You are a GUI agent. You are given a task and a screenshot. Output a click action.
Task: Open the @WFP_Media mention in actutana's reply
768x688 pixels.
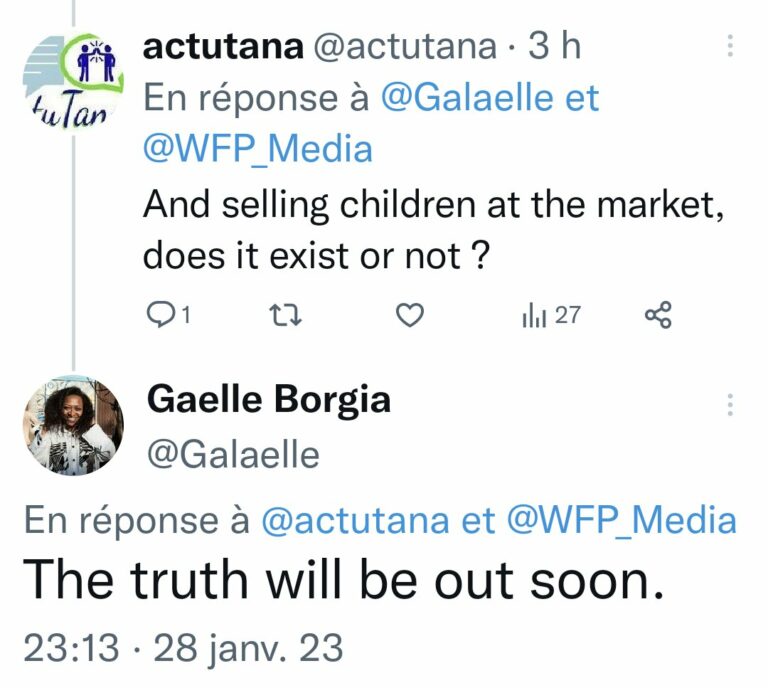tap(258, 149)
